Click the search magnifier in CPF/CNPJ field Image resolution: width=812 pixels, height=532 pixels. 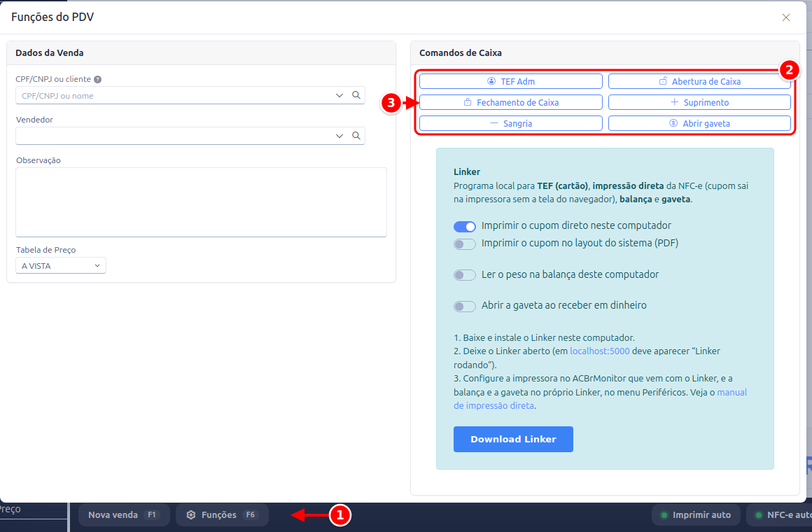point(356,95)
